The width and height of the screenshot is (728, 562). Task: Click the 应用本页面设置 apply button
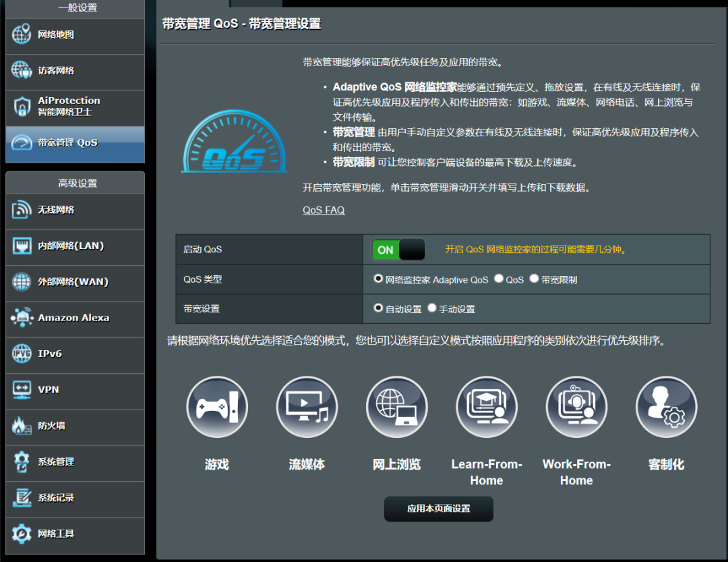click(438, 509)
